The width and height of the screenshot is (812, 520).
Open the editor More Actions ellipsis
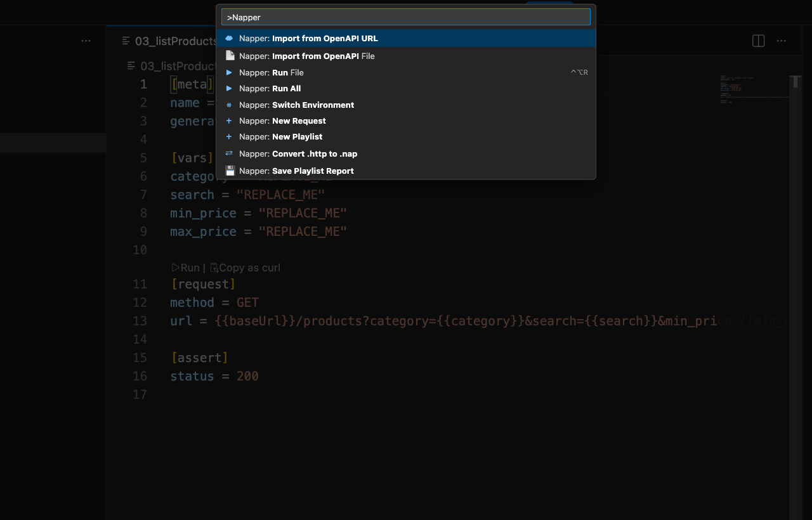[x=782, y=41]
